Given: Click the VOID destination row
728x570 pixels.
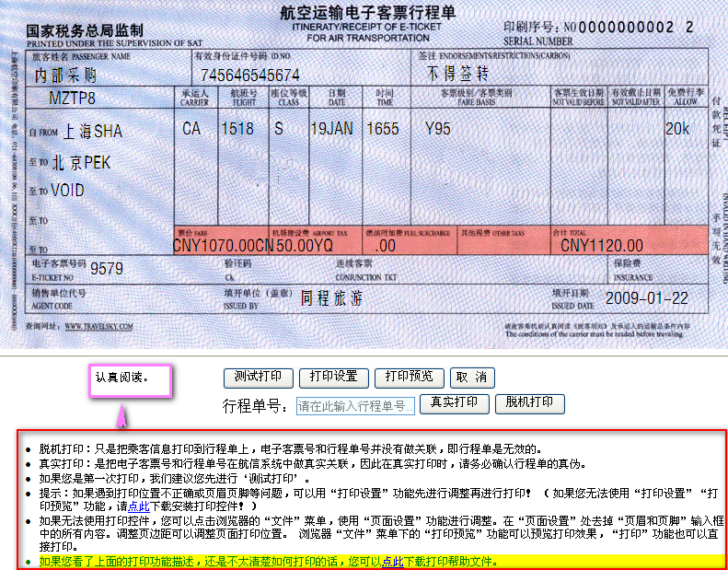Looking at the screenshot, I should (x=68, y=190).
